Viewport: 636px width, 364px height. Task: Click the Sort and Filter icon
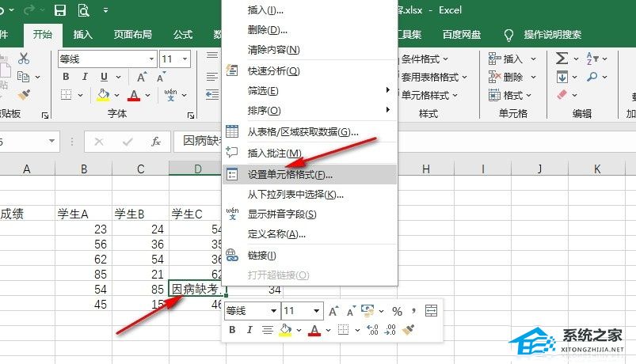592,59
